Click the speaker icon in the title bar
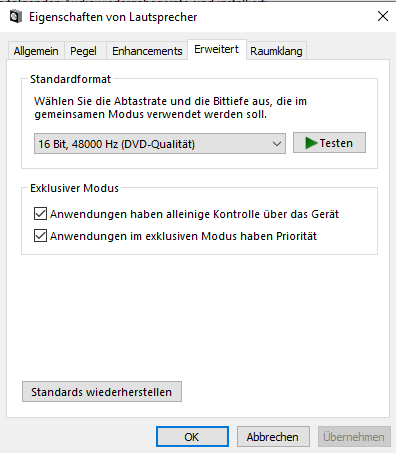Screen dimensions: 396x453 pyautogui.click(x=16, y=16)
